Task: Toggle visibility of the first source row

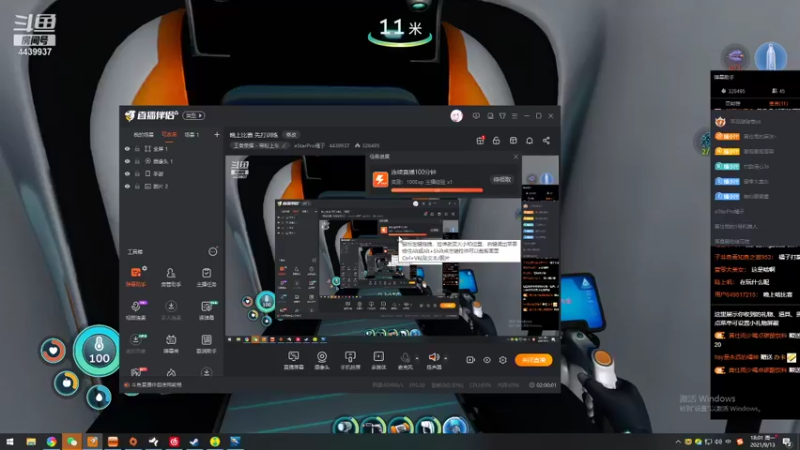Action: coord(128,149)
